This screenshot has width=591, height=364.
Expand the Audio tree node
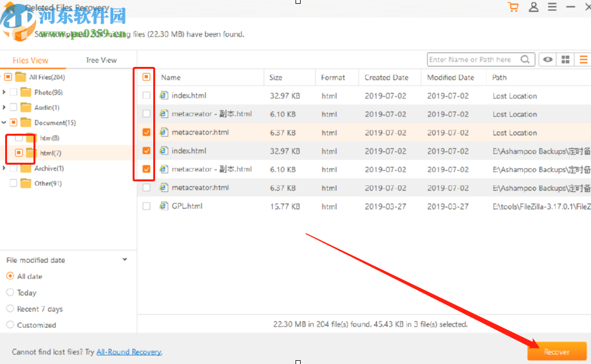point(4,107)
